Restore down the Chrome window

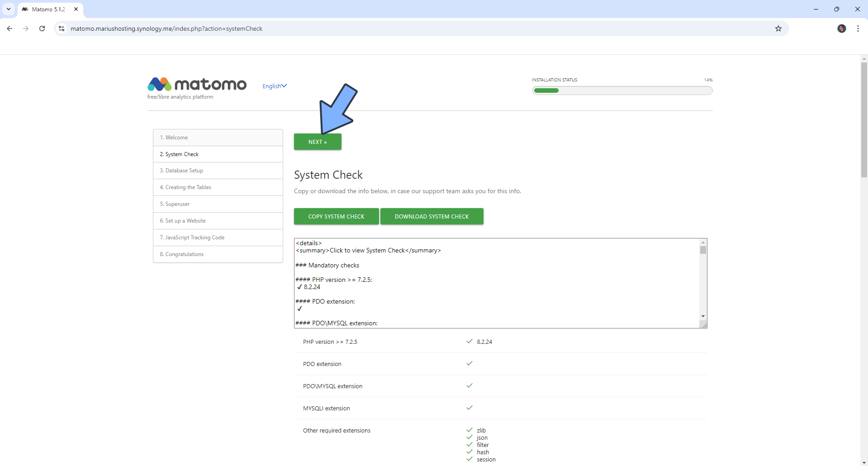tap(837, 9)
